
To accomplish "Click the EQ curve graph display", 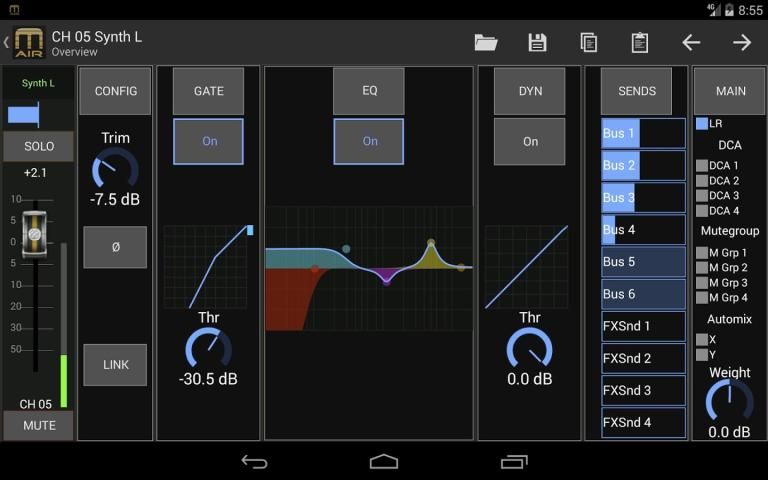I will 369,268.
